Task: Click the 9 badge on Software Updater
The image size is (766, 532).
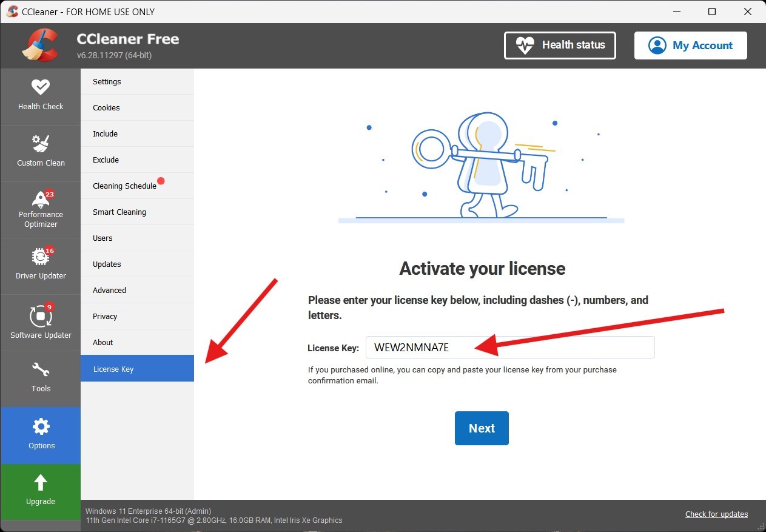Action: point(50,306)
